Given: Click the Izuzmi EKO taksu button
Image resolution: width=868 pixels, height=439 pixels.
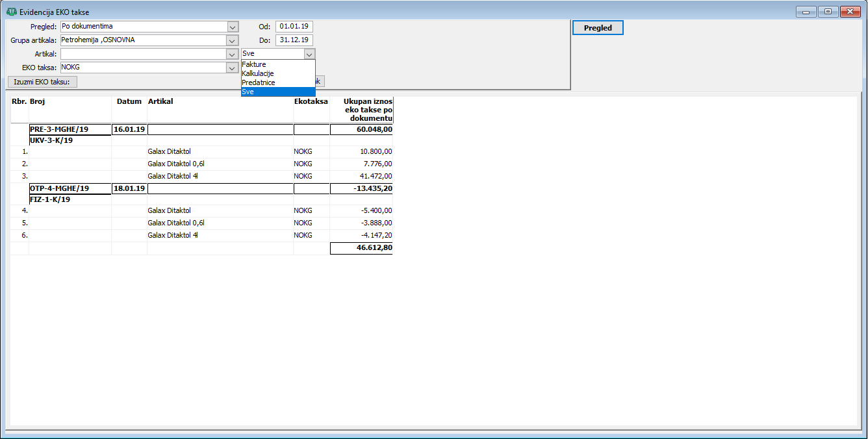Looking at the screenshot, I should [42, 81].
